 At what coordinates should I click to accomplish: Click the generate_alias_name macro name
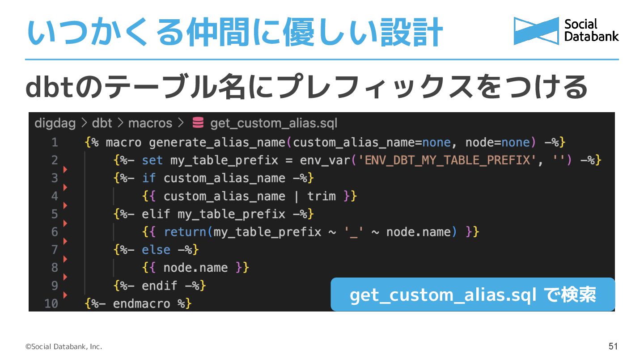(217, 143)
